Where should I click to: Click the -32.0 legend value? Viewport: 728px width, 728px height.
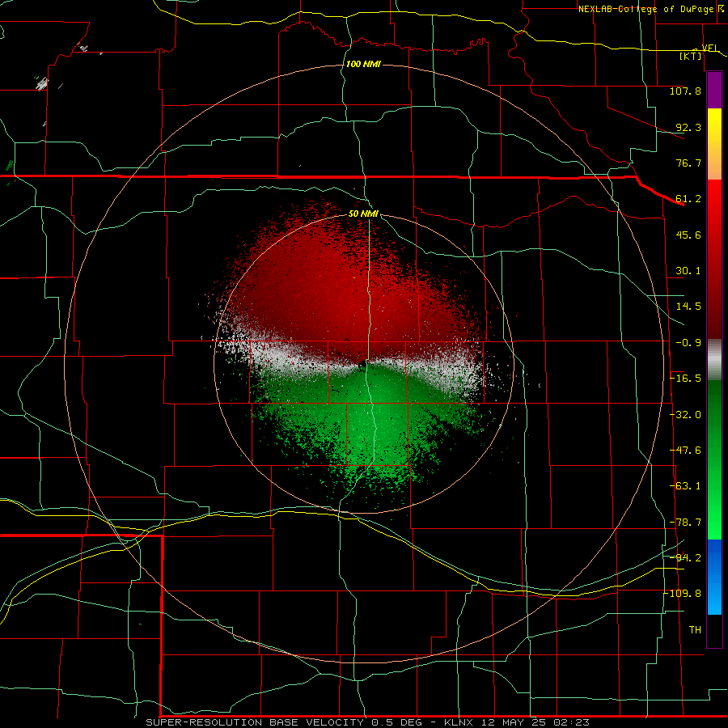685,415
